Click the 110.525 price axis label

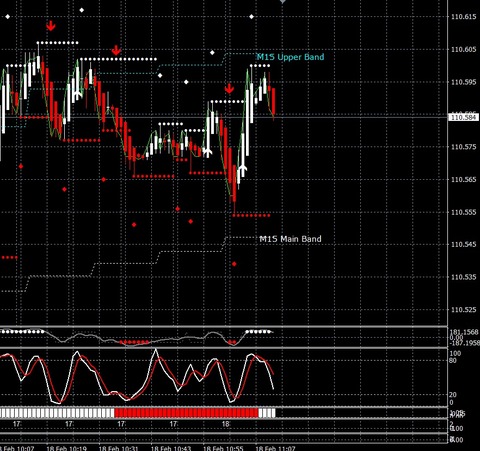pos(464,310)
